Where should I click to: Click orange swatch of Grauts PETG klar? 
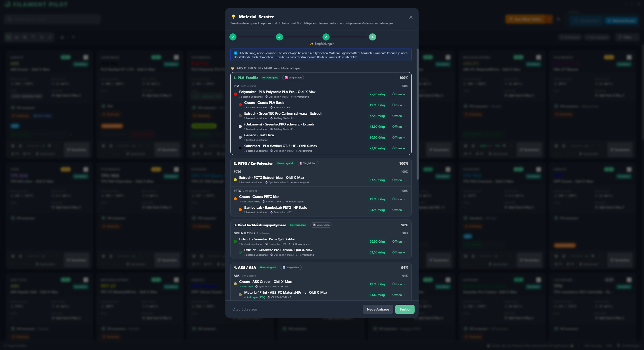[x=235, y=199]
